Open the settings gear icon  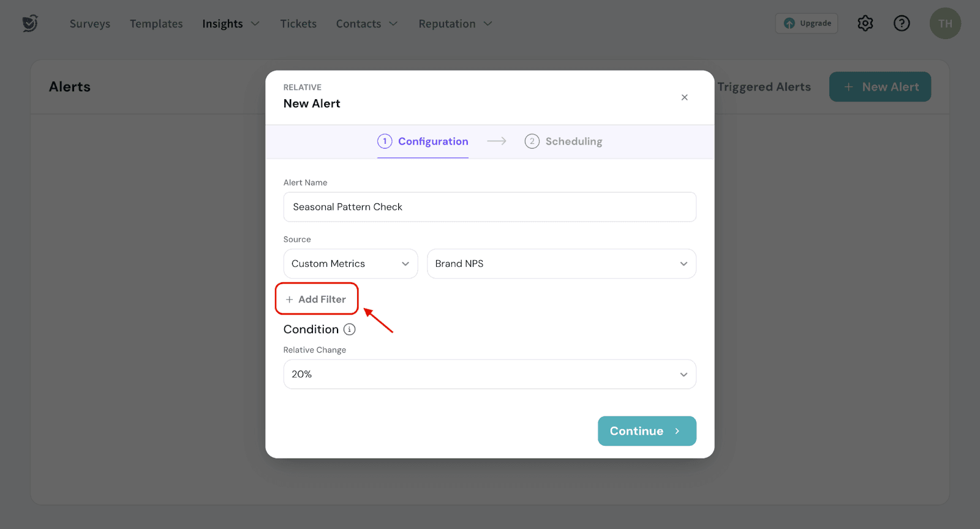(865, 23)
